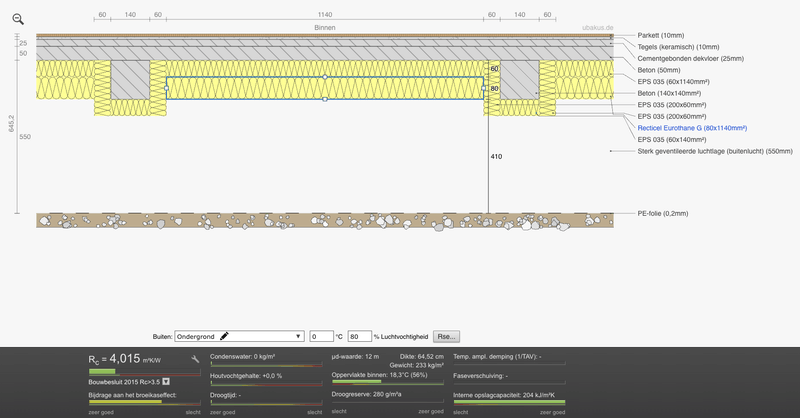Viewport: 800px width, 418px height.
Task: Expand the Bouwbesluit 2015 Rc>3.5 dropdown
Action: [x=166, y=381]
